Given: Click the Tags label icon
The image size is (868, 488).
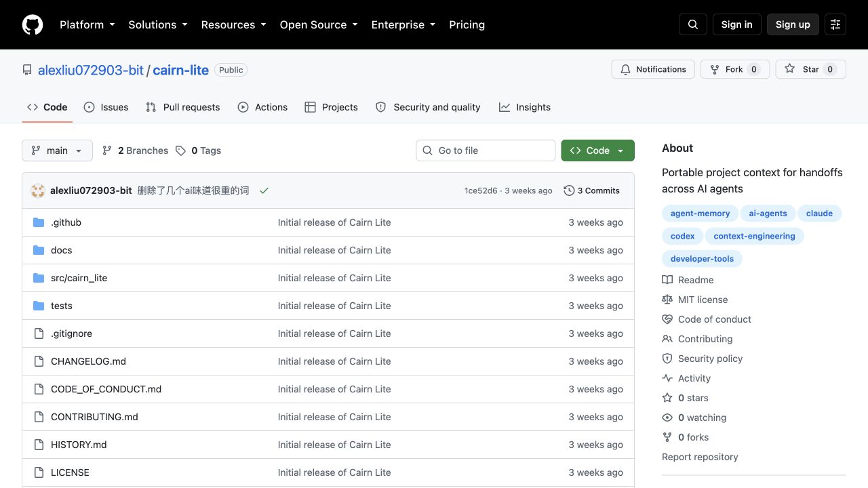Looking at the screenshot, I should point(180,150).
